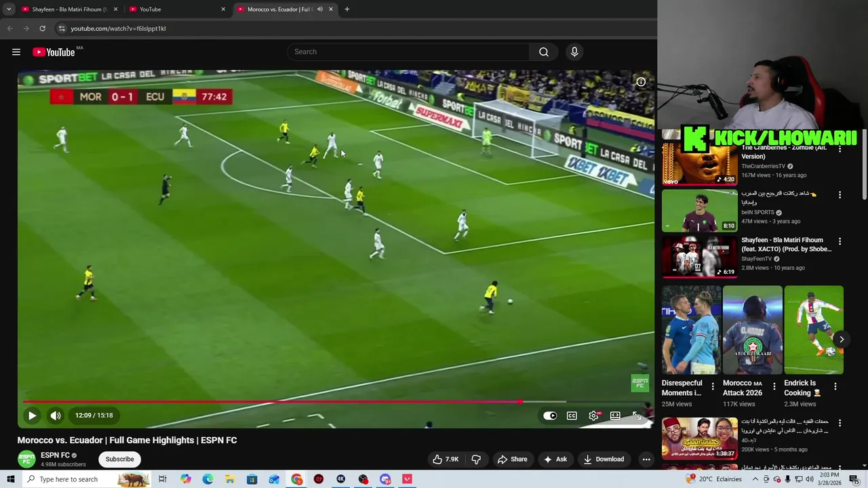Open the ESPN FC watermark on the video

click(x=639, y=384)
